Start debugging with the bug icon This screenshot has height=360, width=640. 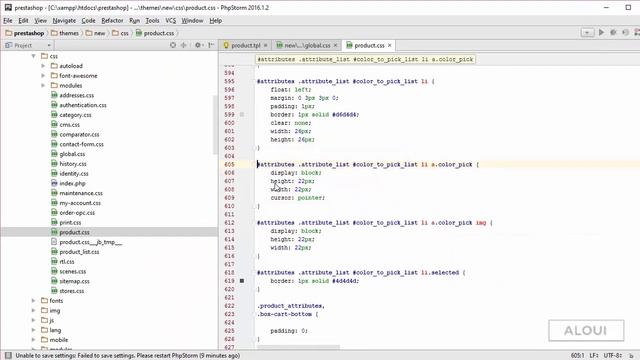pos(613,33)
